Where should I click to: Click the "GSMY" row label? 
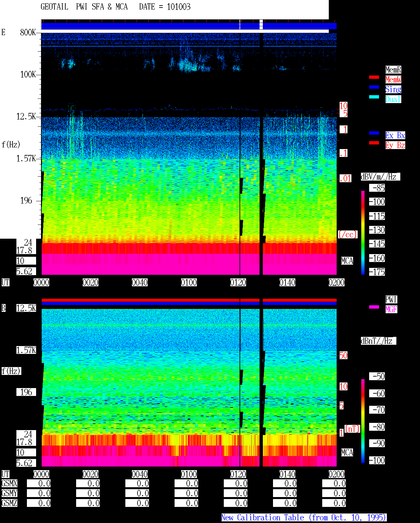[x=10, y=493]
